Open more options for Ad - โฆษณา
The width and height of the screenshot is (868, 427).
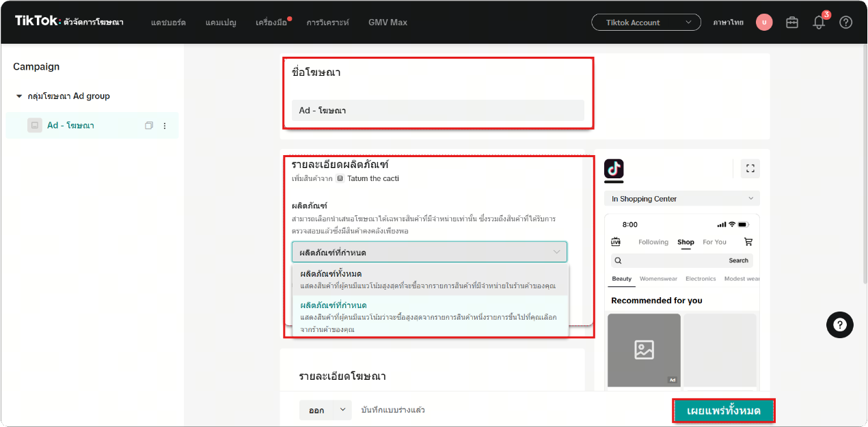(164, 126)
